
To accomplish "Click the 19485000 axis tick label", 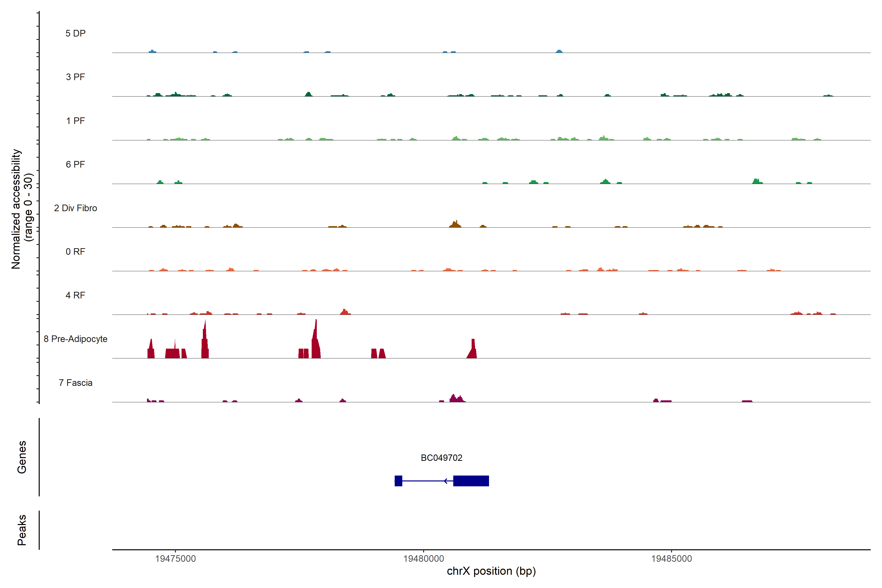I will tap(671, 558).
